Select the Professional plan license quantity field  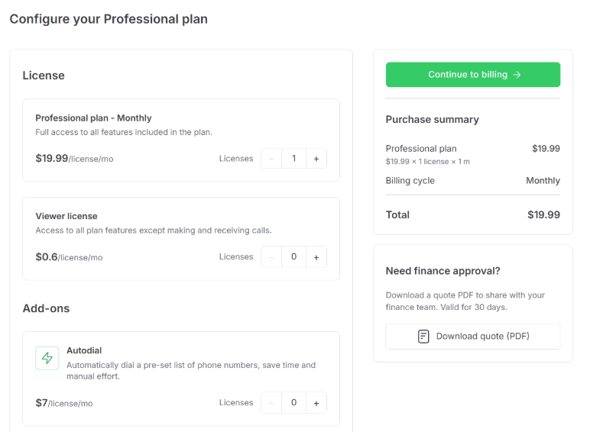294,158
